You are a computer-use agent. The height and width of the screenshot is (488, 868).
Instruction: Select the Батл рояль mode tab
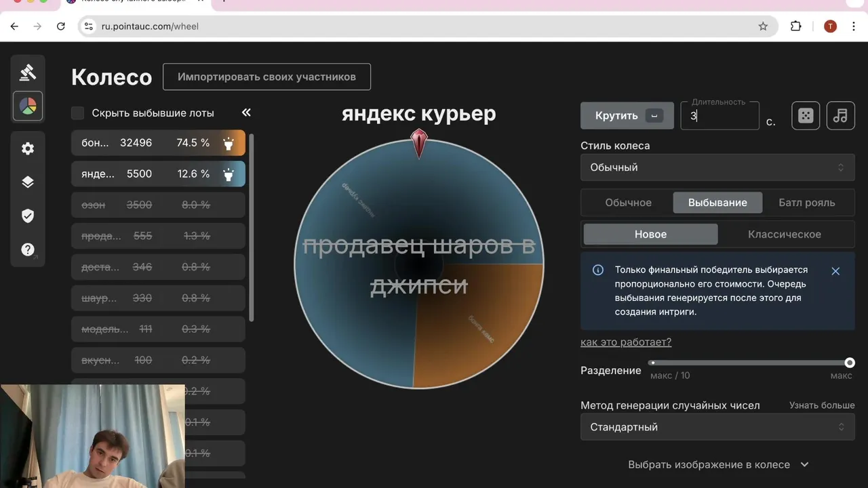point(806,203)
